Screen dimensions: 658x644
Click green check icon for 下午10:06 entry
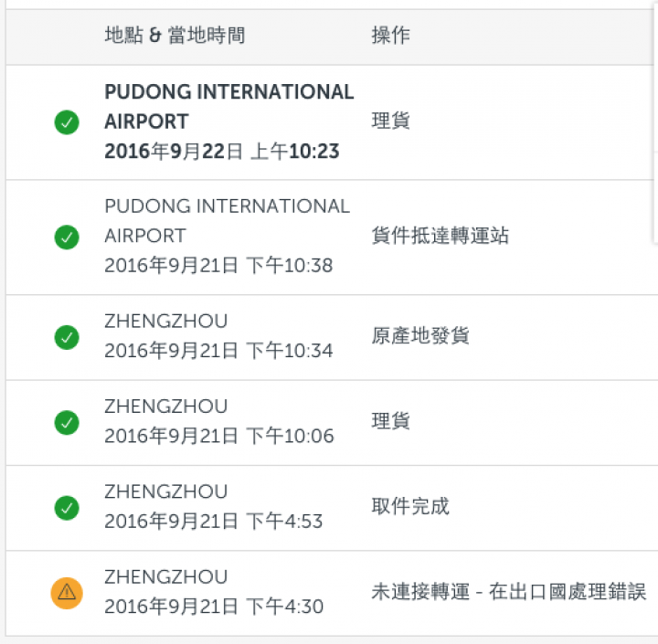67,422
